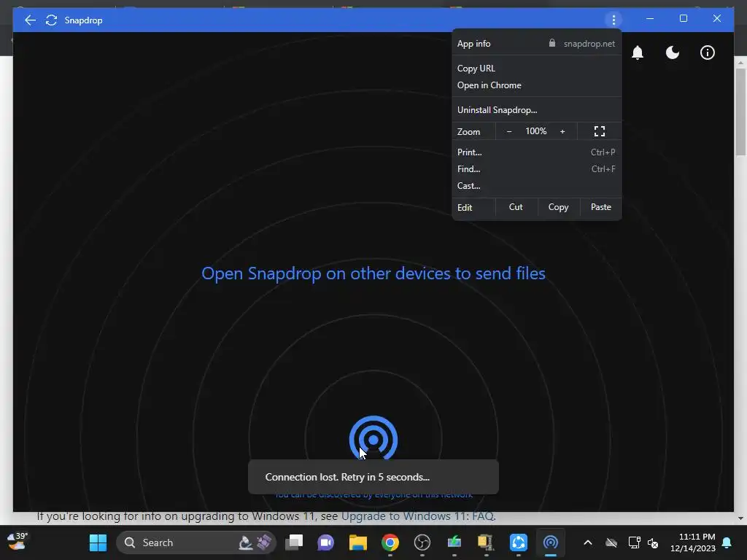
Task: Toggle dark theme with the moon icon
Action: [672, 52]
